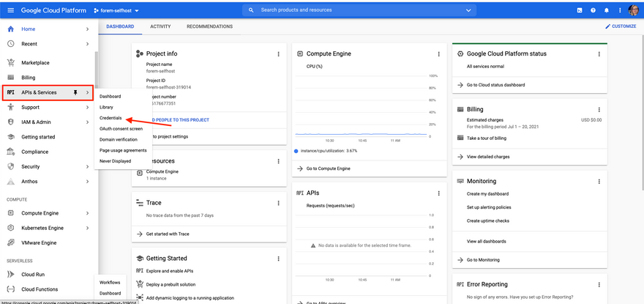Image resolution: width=644 pixels, height=304 pixels.
Task: Select the Dashboard tab
Action: pyautogui.click(x=120, y=26)
